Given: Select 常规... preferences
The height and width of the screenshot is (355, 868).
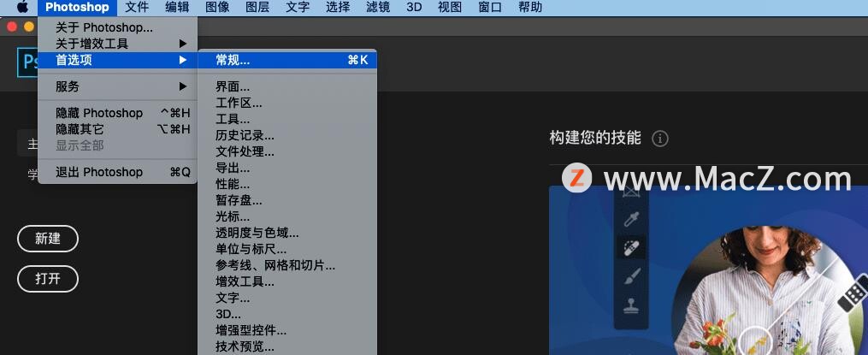Looking at the screenshot, I should (287, 60).
